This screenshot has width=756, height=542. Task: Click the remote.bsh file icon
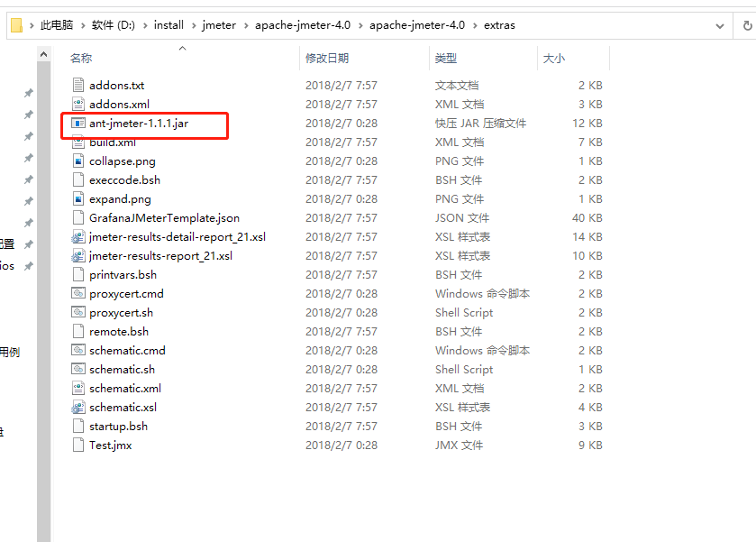(78, 331)
